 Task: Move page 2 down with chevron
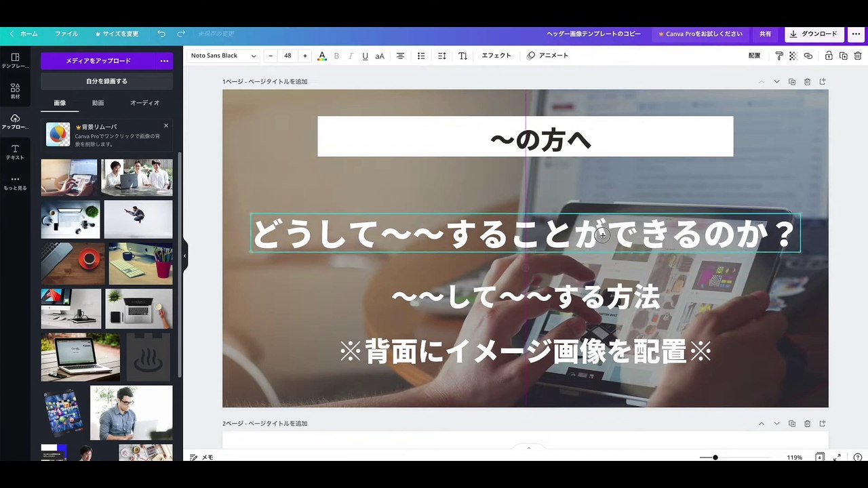776,424
